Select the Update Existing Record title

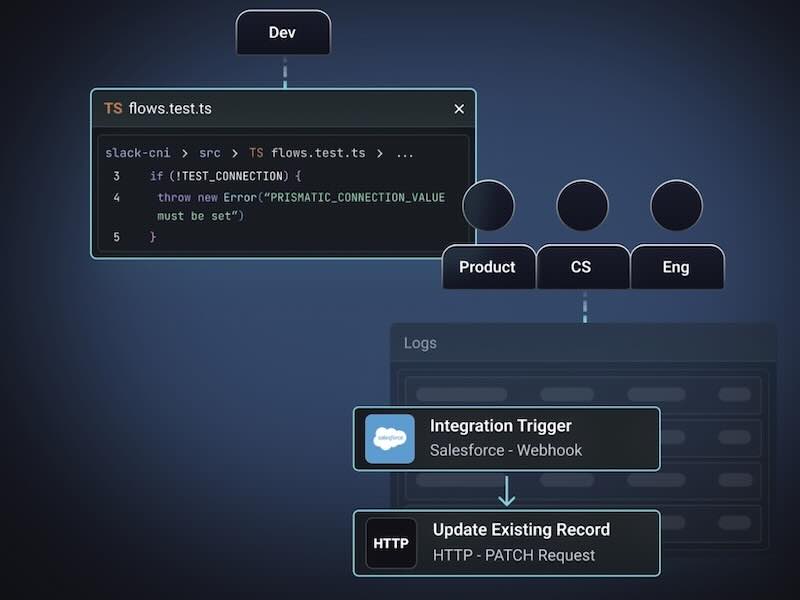(x=521, y=530)
